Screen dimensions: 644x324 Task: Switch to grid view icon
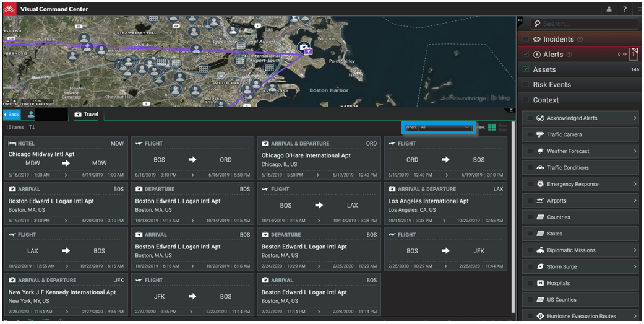pos(492,127)
